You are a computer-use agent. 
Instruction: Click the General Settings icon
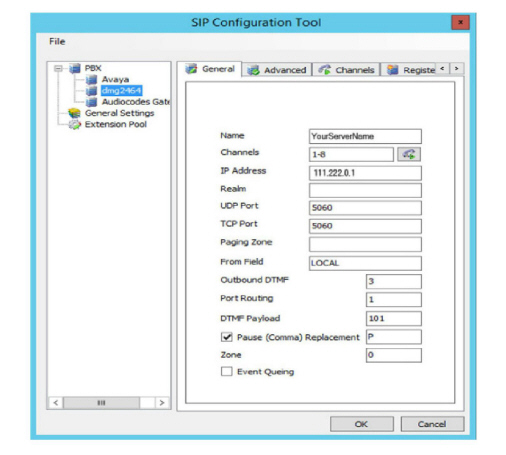[74, 113]
